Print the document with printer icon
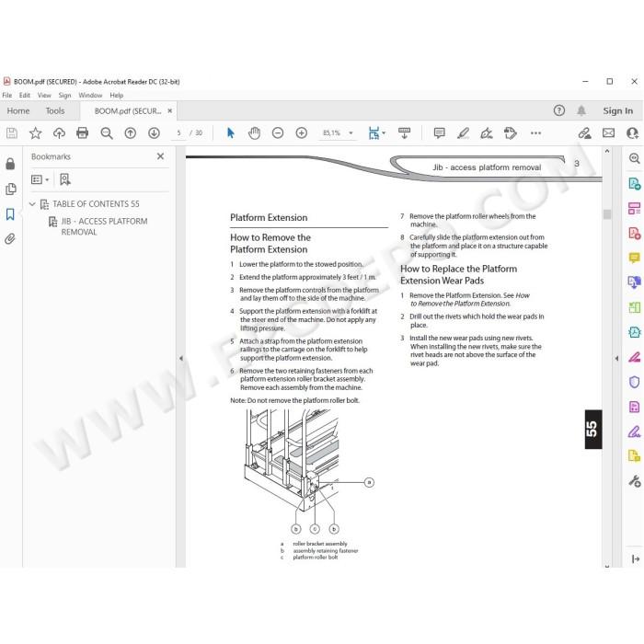 pos(83,133)
